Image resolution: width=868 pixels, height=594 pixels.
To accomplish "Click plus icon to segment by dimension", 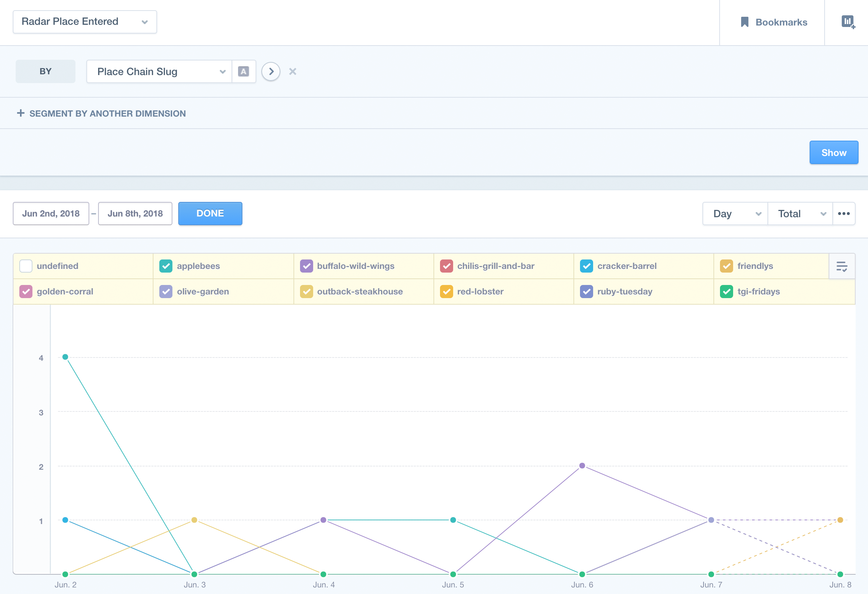I will (21, 113).
